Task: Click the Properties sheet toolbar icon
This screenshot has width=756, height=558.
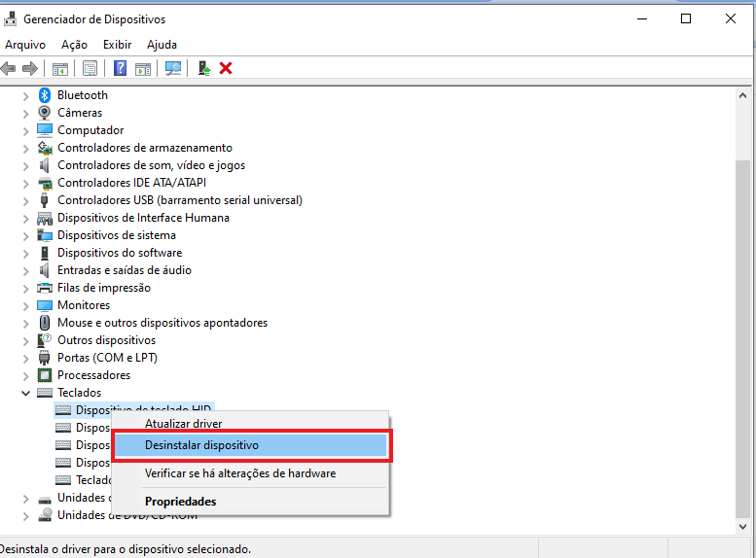Action: (x=90, y=68)
